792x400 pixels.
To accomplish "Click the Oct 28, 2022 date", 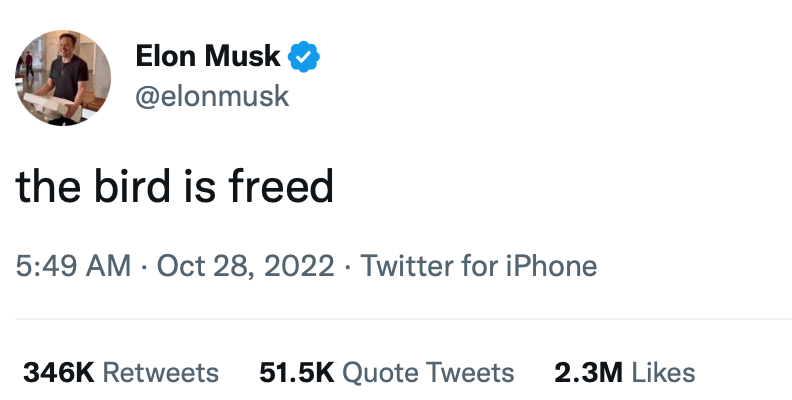I will click(x=245, y=266).
